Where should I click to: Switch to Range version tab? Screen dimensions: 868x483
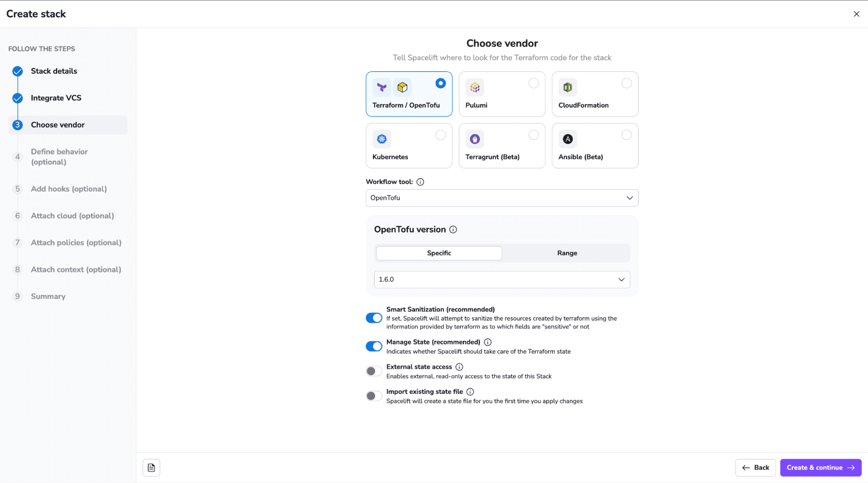point(567,253)
